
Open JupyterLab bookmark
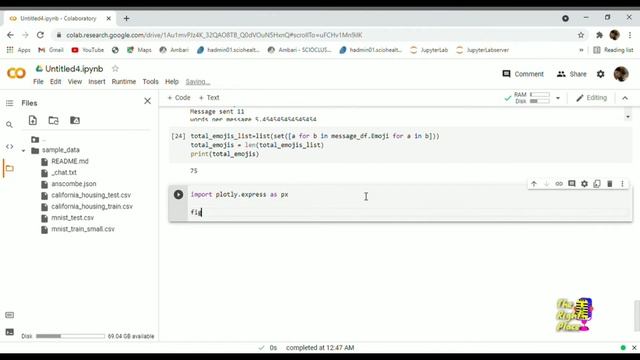click(x=429, y=50)
